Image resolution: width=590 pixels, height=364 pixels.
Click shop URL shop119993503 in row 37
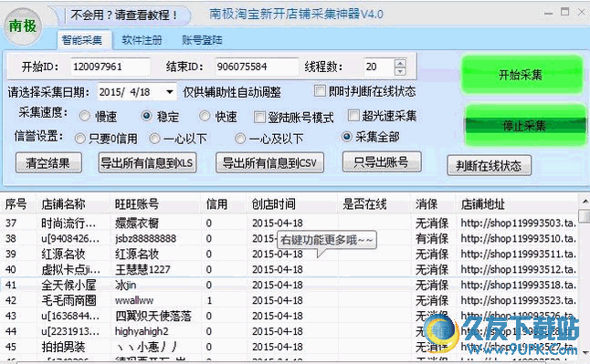pyautogui.click(x=519, y=224)
